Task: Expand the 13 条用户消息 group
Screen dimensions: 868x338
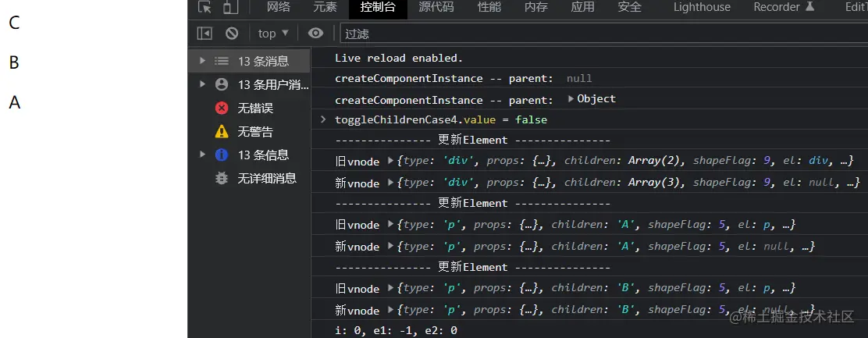Action: click(203, 84)
